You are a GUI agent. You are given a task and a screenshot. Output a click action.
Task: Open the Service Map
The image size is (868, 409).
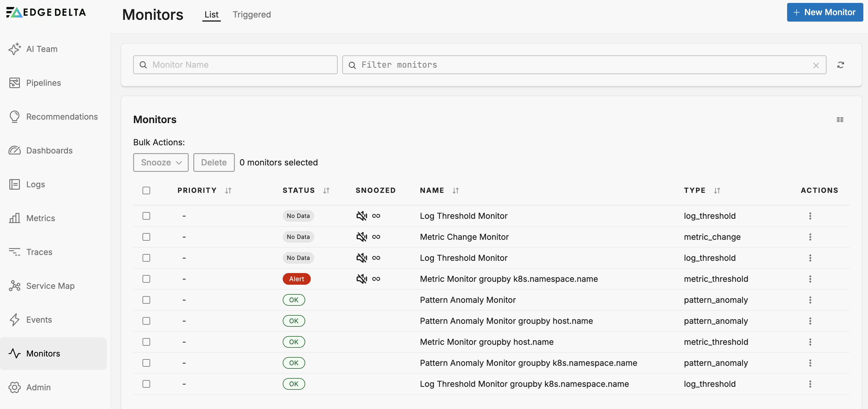tap(50, 286)
